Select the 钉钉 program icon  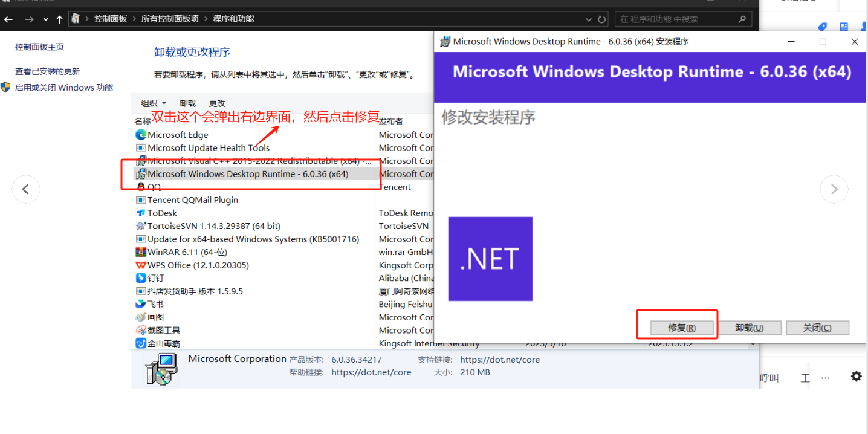tap(141, 278)
